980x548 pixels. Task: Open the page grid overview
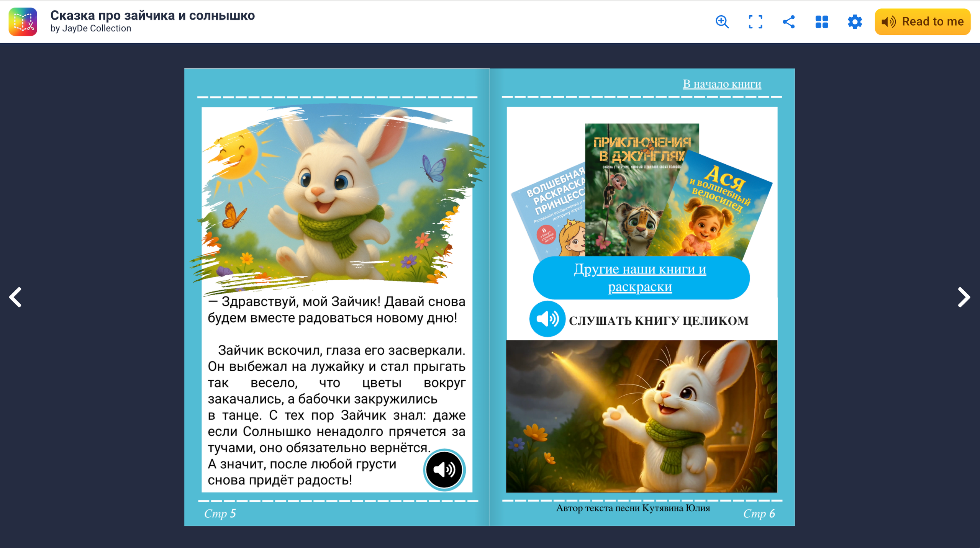(821, 22)
